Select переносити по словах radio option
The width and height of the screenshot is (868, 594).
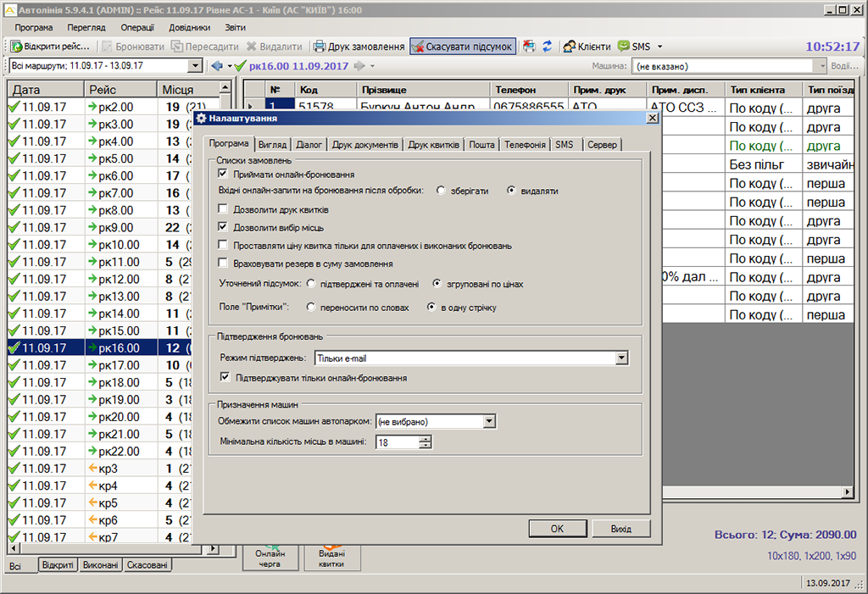click(311, 308)
